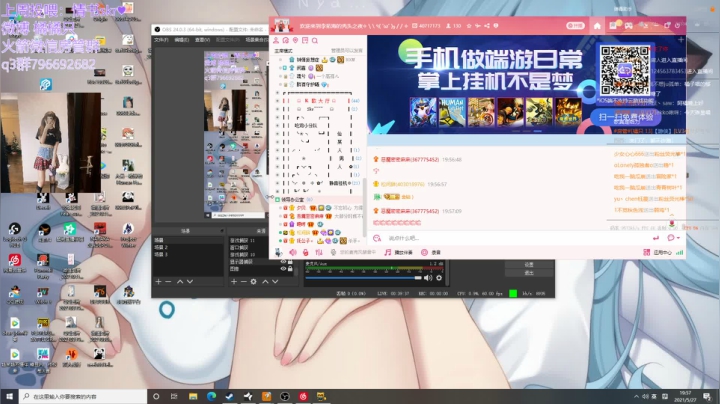720x404 pixels.
Task: Open NetEase music red icon in taskbar
Action: point(303,396)
